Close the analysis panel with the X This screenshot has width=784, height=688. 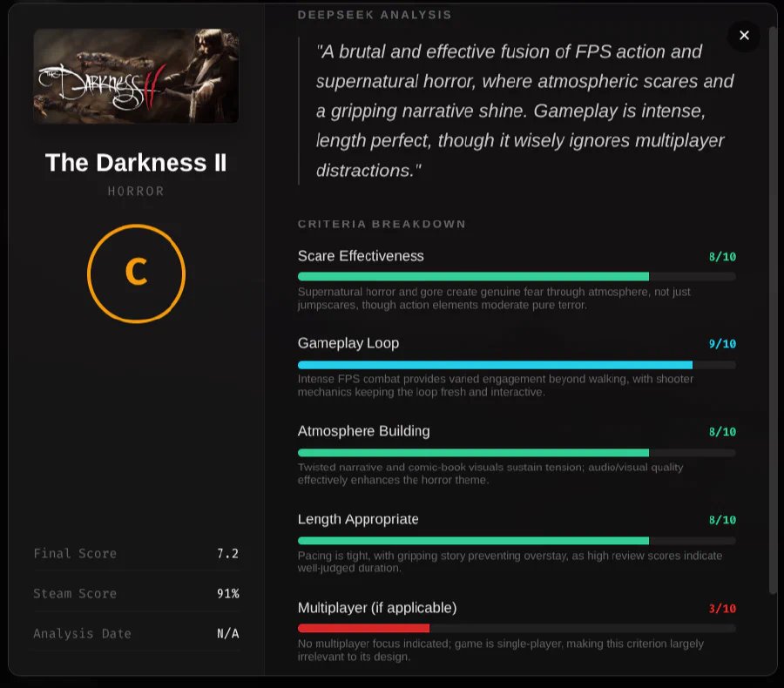[x=744, y=36]
